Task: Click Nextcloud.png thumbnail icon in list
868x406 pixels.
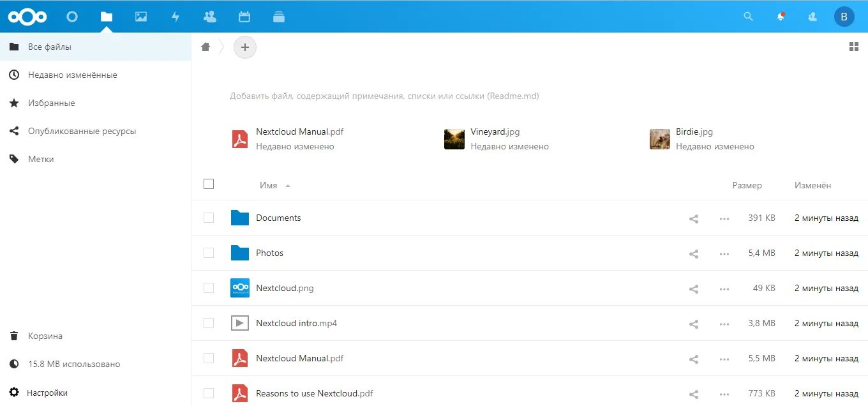Action: tap(240, 288)
